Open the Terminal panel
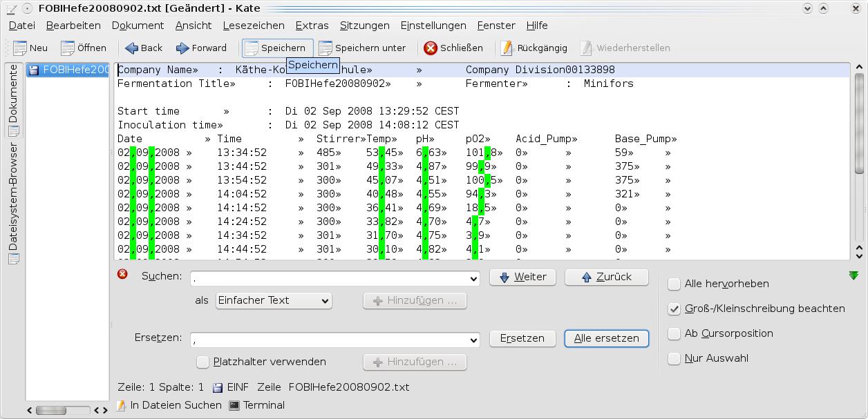 [x=257, y=405]
